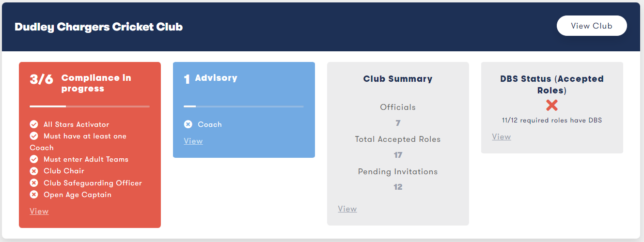Click the checkmark icon next to Must have at least one Coach
This screenshot has height=242, width=644.
tap(34, 136)
